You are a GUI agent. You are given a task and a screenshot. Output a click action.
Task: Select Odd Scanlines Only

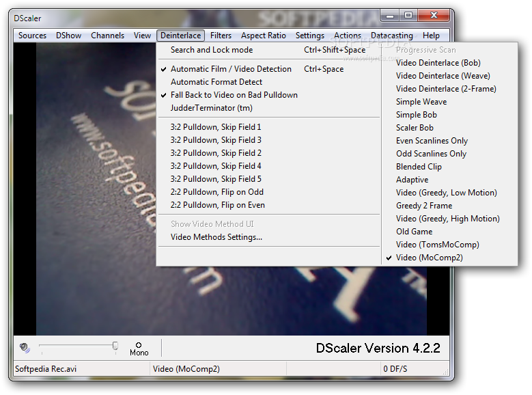tap(450, 154)
